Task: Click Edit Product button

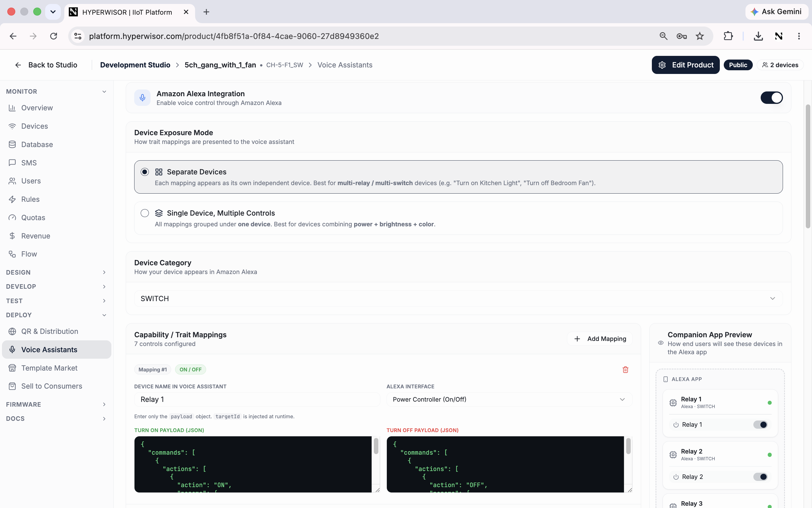Action: tap(685, 65)
